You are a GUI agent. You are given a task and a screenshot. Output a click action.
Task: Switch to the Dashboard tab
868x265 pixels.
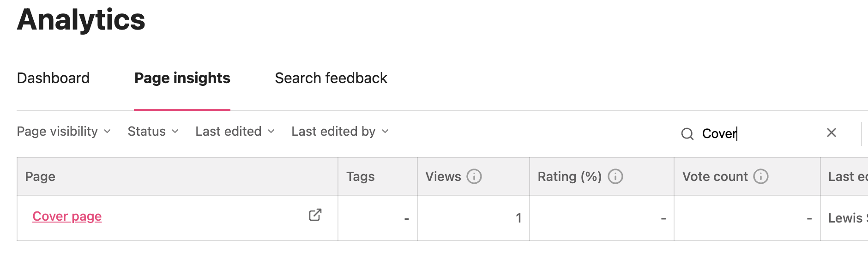tap(53, 78)
